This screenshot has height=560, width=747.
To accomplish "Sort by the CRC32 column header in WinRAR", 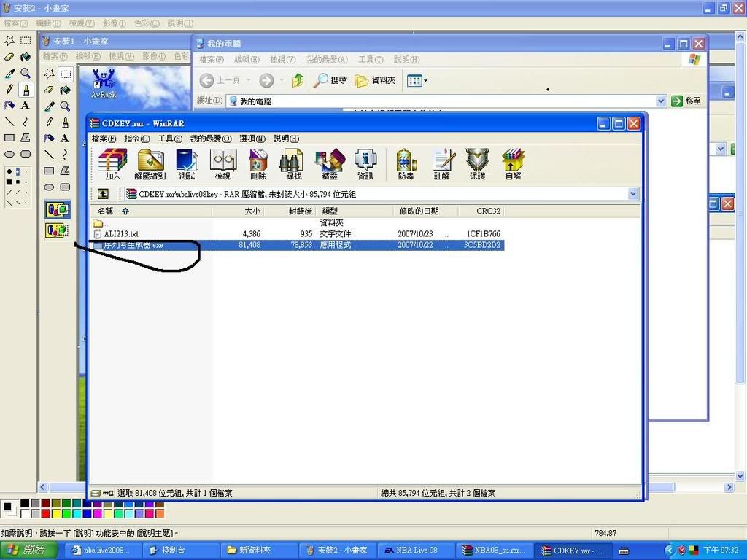I will pos(481,211).
